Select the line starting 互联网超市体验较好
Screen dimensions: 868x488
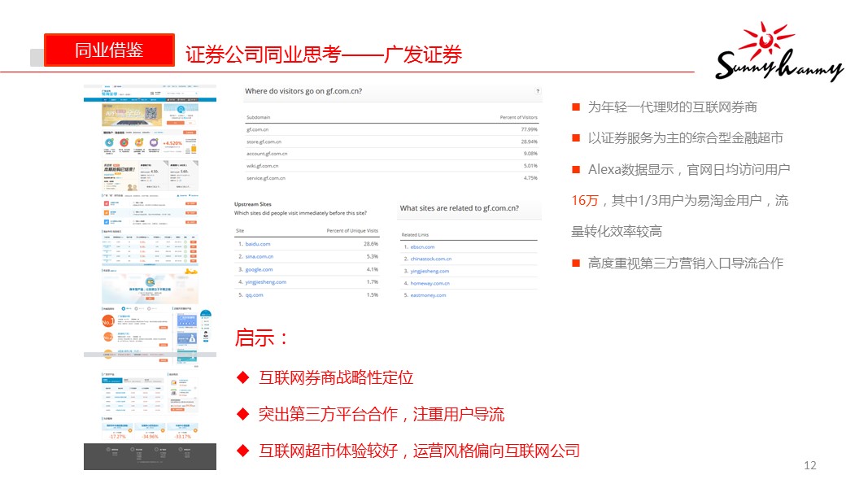click(x=419, y=451)
